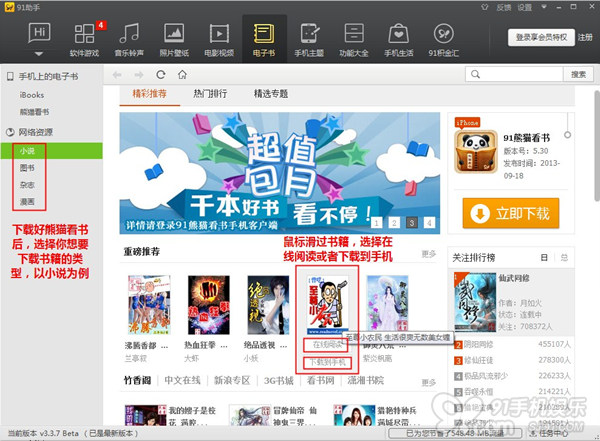Click 立即下载 download now button
Image resolution: width=600 pixels, height=441 pixels.
[511, 213]
